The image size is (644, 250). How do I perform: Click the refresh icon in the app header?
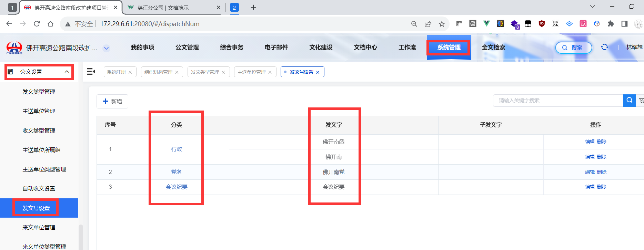[x=604, y=47]
